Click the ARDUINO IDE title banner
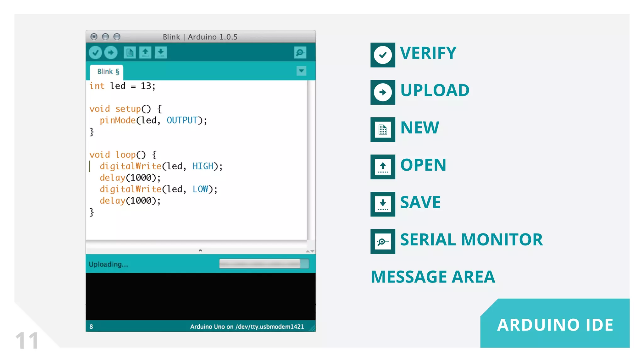Viewport: 644px width, 362px height. click(x=555, y=324)
